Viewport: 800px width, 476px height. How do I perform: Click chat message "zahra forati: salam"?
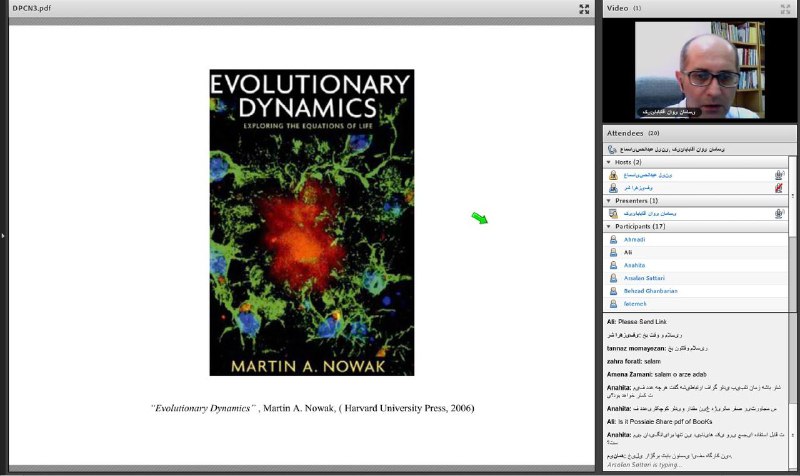tap(634, 361)
